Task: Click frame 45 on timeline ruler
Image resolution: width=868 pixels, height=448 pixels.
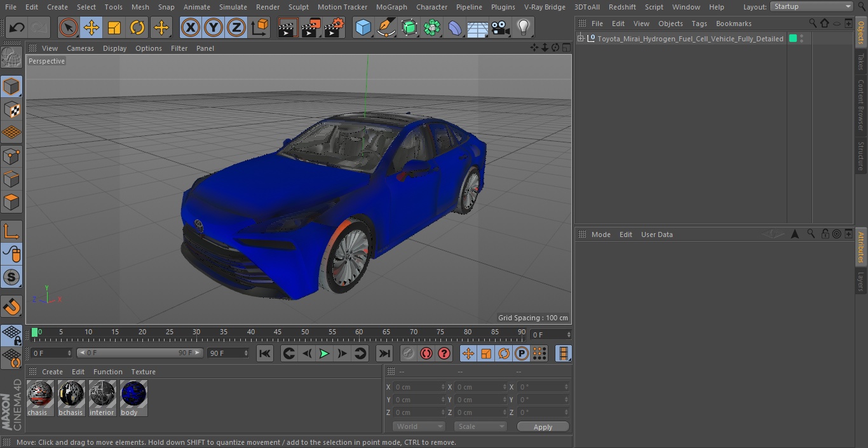Action: (278, 332)
